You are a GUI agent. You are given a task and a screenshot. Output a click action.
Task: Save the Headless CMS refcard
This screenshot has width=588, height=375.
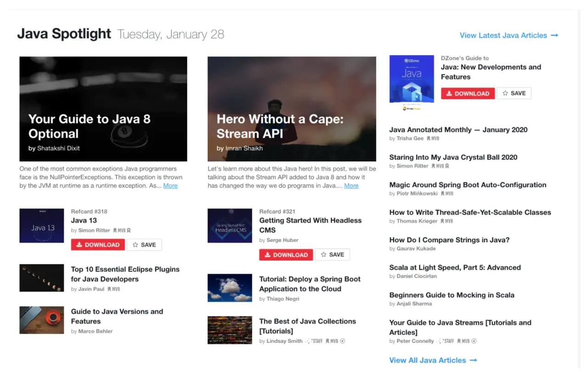tap(333, 255)
